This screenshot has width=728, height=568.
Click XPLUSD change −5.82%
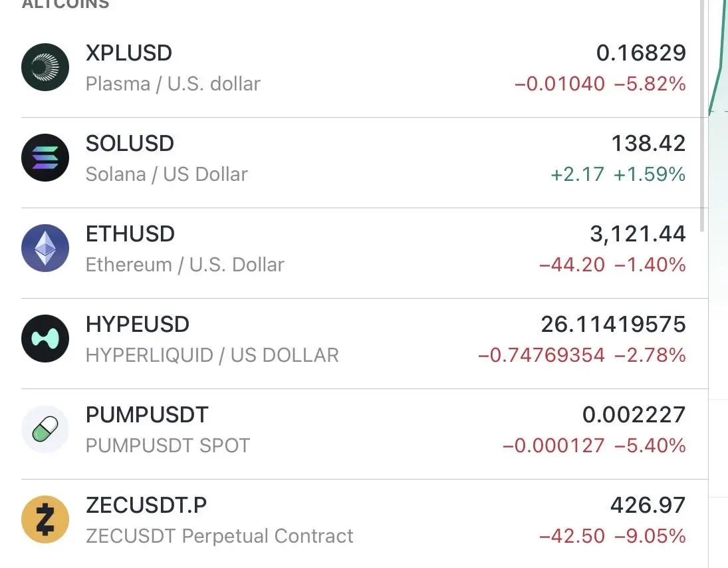pos(650,84)
